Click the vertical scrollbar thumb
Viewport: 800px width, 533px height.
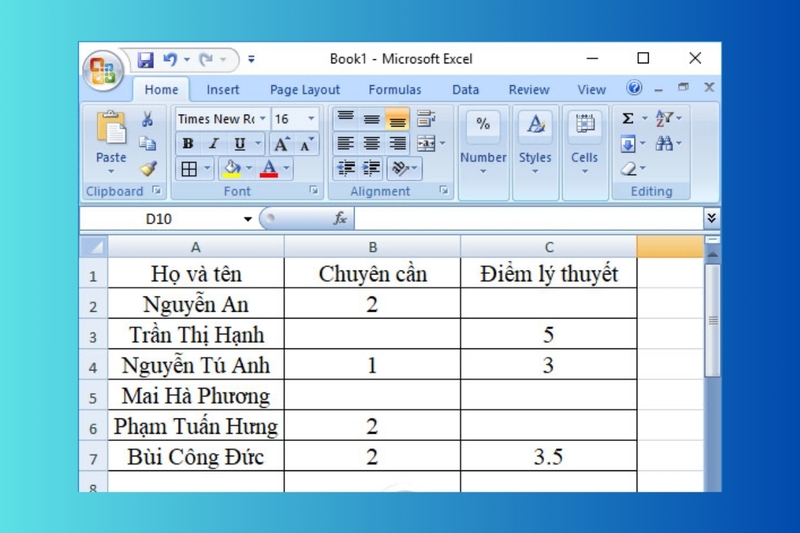[x=713, y=320]
